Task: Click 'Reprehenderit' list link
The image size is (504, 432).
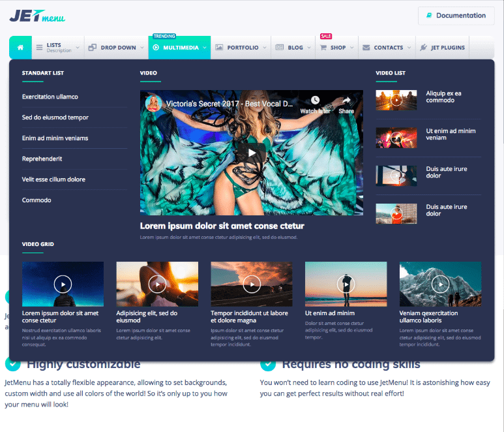Action: pyautogui.click(x=42, y=159)
